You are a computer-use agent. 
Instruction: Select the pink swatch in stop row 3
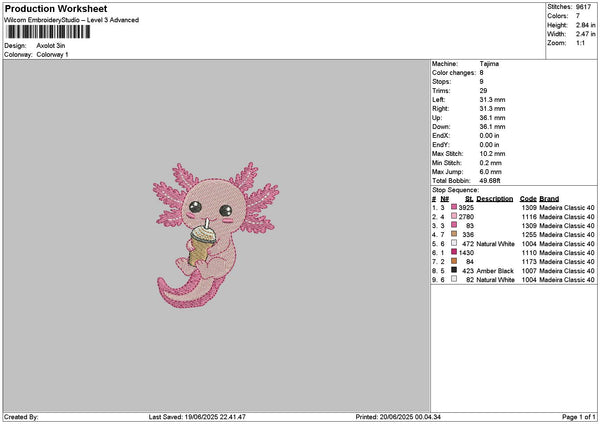(454, 225)
